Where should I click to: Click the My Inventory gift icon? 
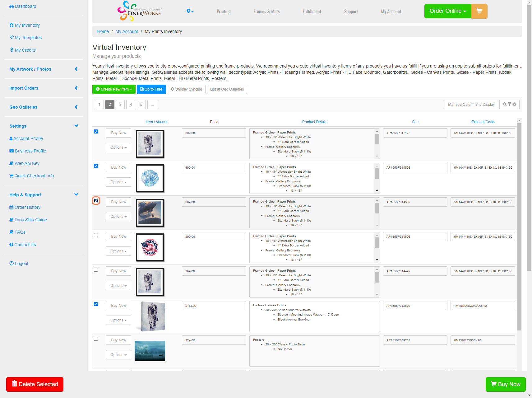pos(12,25)
